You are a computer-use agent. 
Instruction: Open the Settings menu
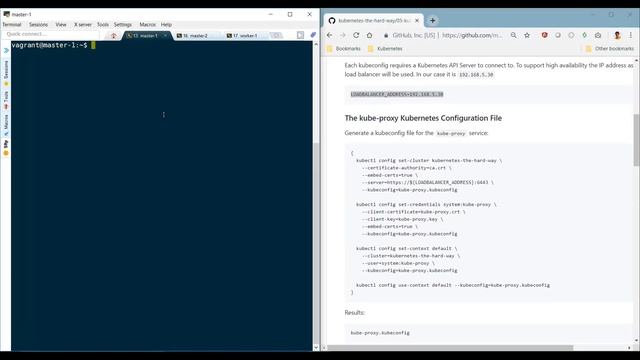(x=123, y=24)
